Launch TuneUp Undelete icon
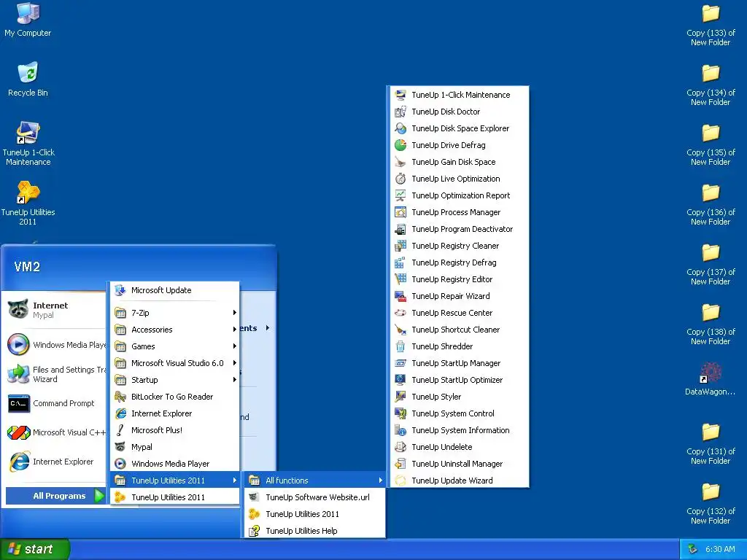747x560 pixels. (x=400, y=447)
